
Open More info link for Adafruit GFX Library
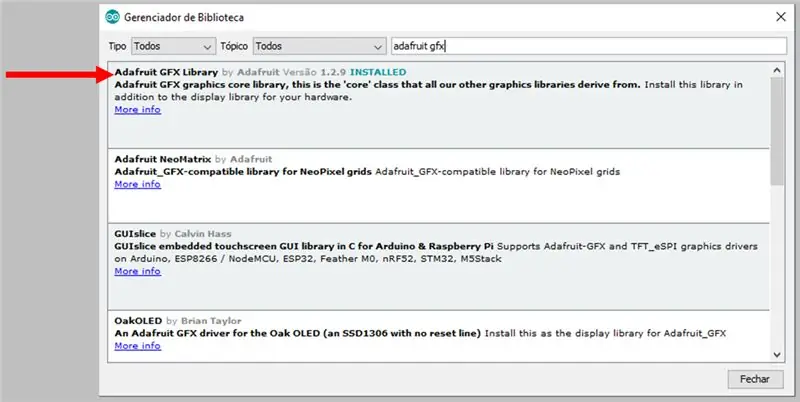click(138, 110)
